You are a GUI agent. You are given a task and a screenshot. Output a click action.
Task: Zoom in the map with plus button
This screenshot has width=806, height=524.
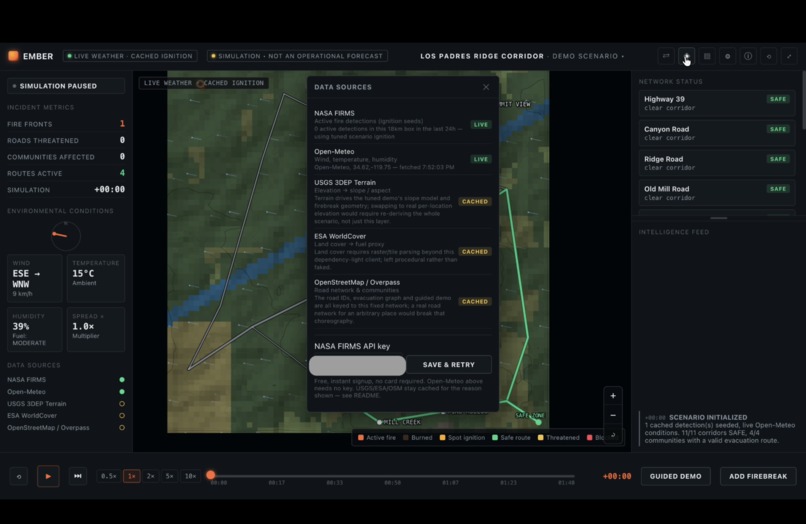[613, 396]
